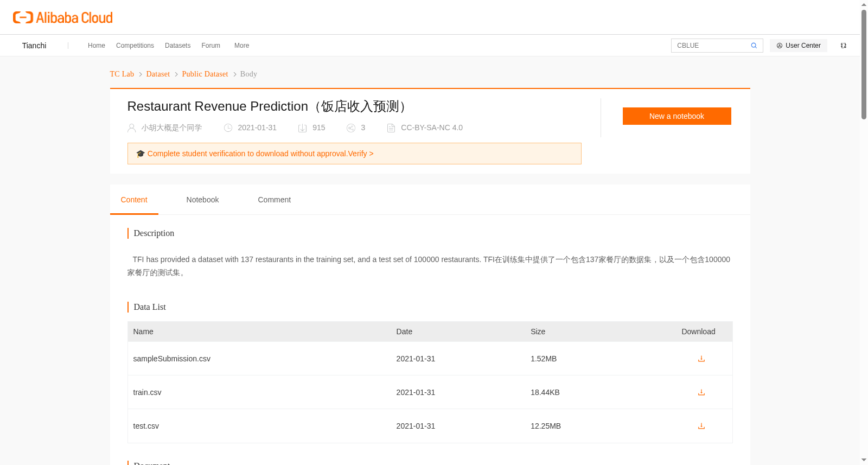Click the license document icon
The height and width of the screenshot is (465, 868).
[391, 128]
